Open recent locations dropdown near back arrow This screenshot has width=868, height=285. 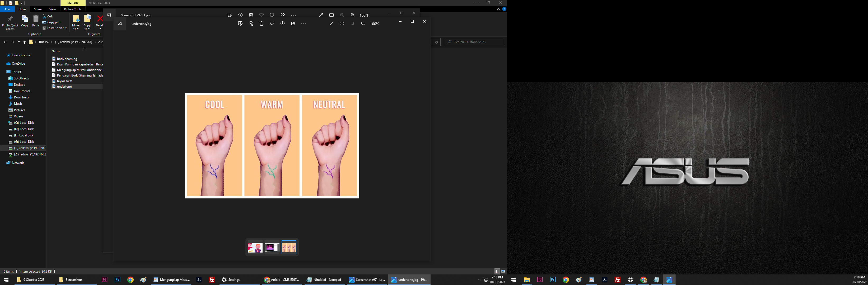click(19, 42)
